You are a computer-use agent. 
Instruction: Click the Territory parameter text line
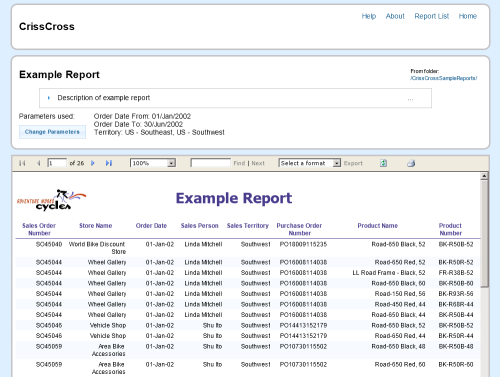(159, 132)
